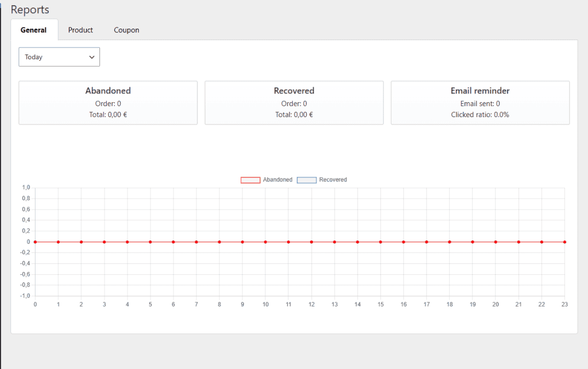Image resolution: width=588 pixels, height=369 pixels.
Task: Click the Reports page heading
Action: point(30,9)
